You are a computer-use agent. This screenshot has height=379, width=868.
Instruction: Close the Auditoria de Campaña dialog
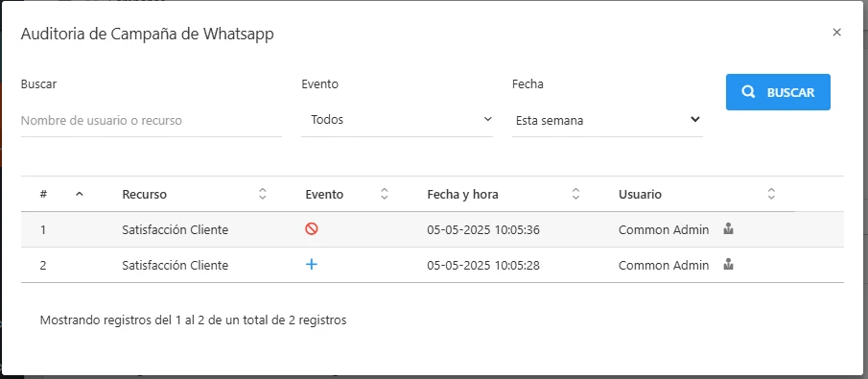[x=836, y=32]
